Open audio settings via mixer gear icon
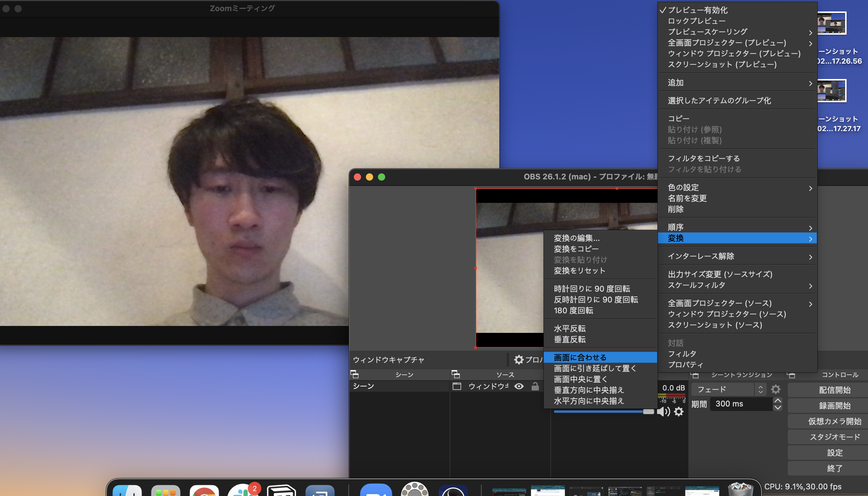The image size is (868, 496). tap(678, 411)
